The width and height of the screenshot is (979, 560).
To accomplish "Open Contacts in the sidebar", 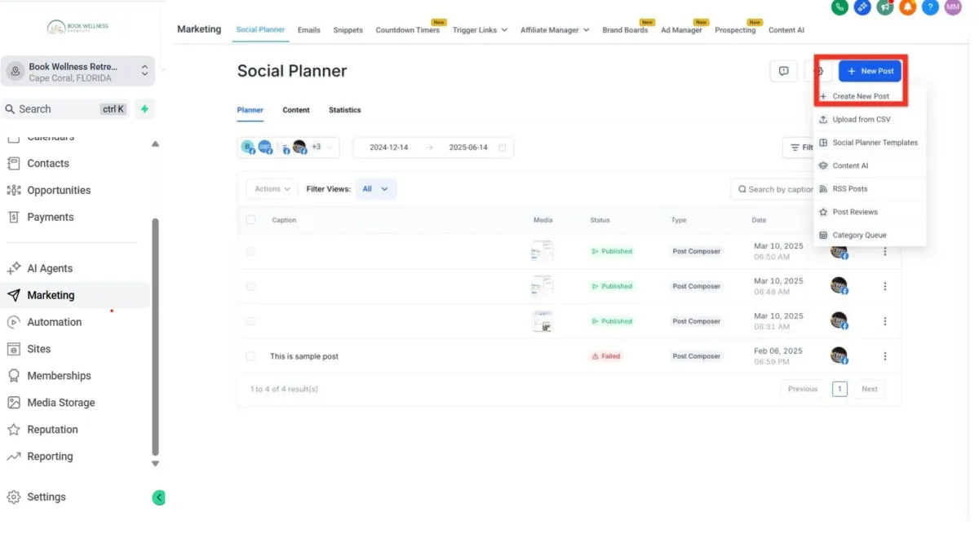I will [x=48, y=163].
